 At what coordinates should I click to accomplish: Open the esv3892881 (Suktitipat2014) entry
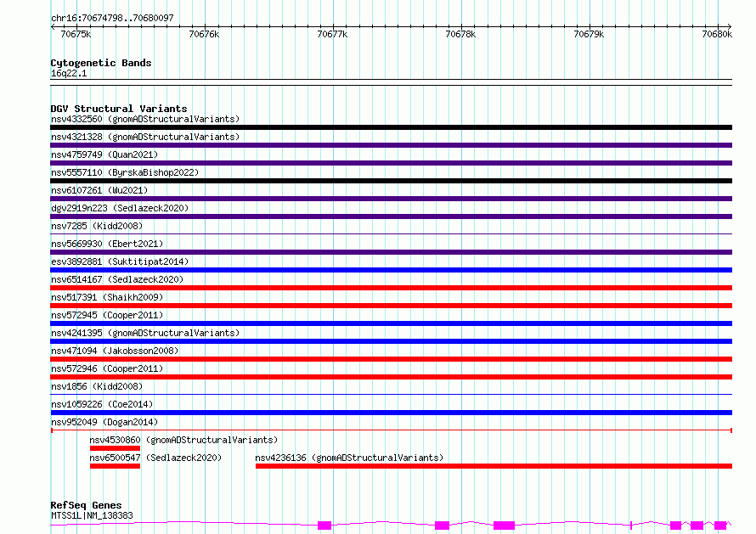coord(119,261)
